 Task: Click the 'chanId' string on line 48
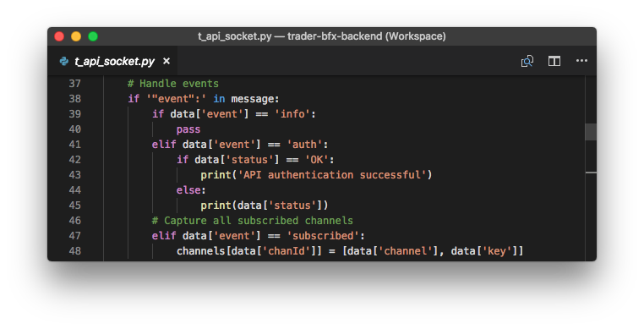(287, 251)
